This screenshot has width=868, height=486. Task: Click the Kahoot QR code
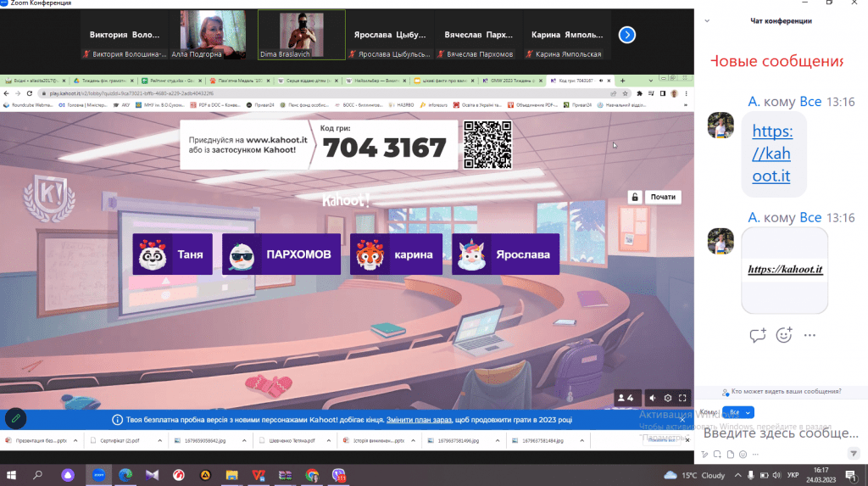pos(487,144)
